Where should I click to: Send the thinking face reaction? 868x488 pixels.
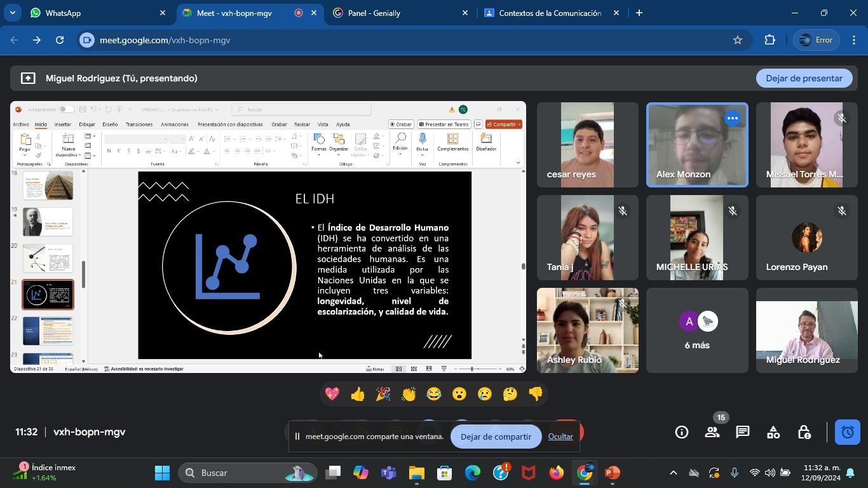[x=510, y=394]
